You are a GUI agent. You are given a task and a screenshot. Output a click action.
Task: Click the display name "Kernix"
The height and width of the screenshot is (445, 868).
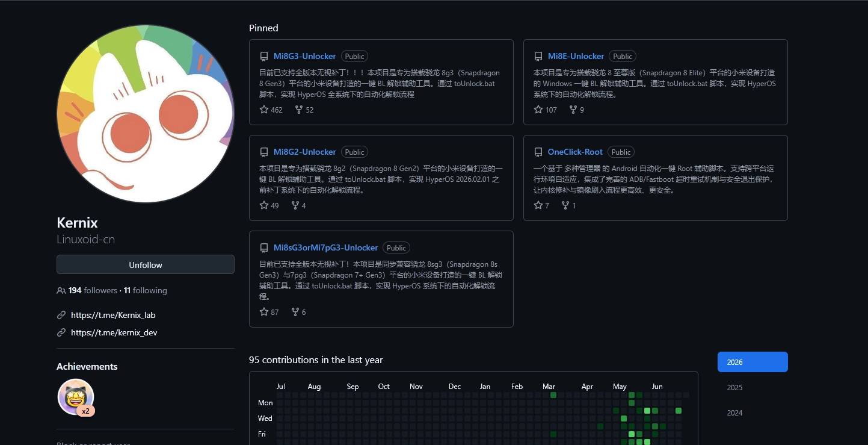[77, 223]
